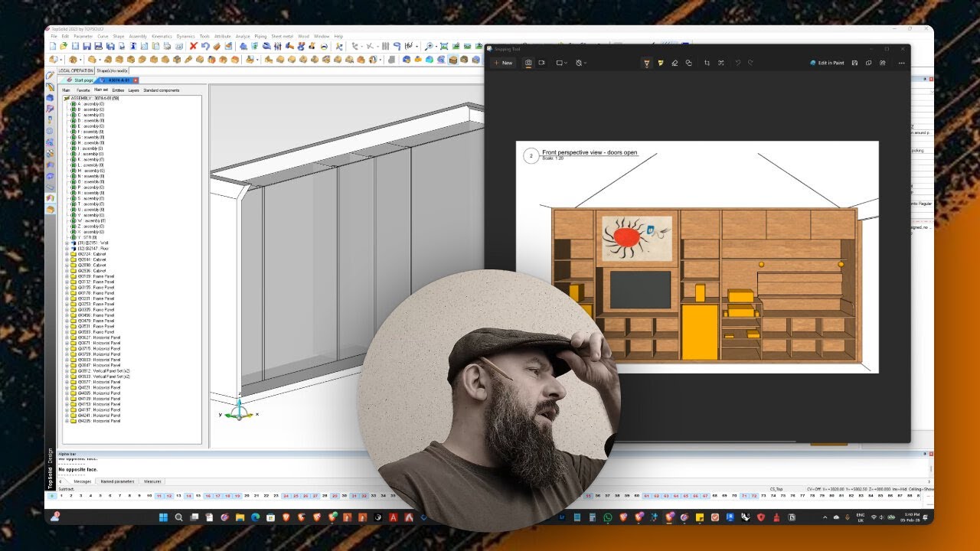Click the Zoom fit icon in TopSolid toolbar

(444, 46)
